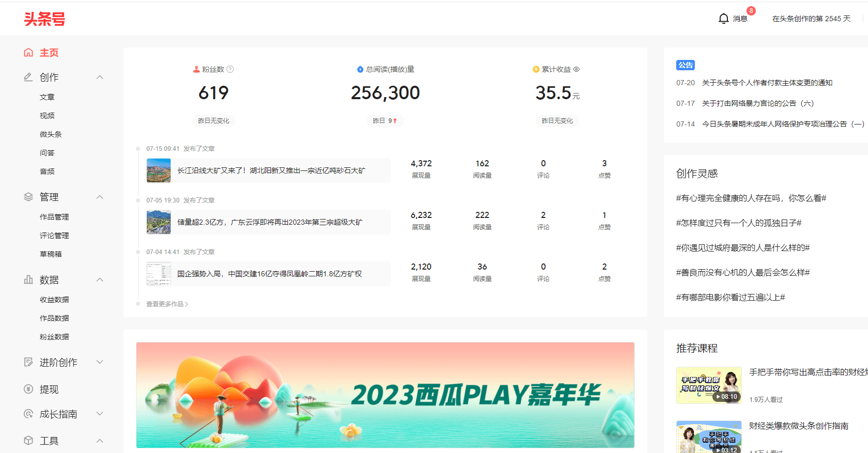Image resolution: width=868 pixels, height=453 pixels.
Task: Click the 工具 cube icon
Action: pos(28,441)
